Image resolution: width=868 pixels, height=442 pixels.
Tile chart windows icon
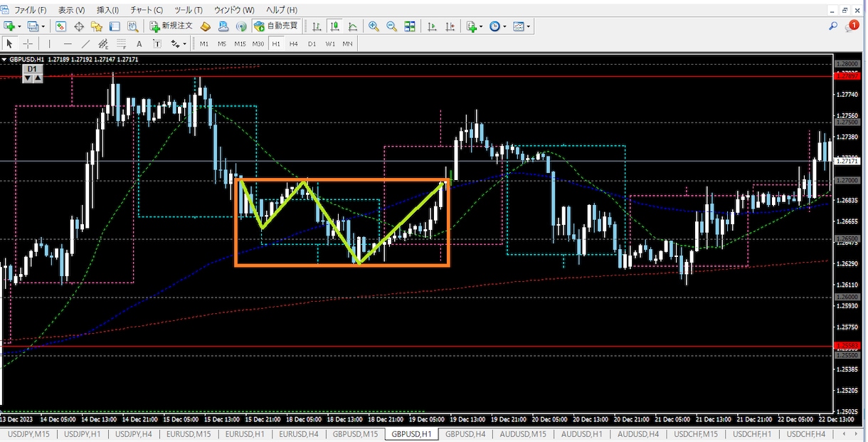click(410, 26)
